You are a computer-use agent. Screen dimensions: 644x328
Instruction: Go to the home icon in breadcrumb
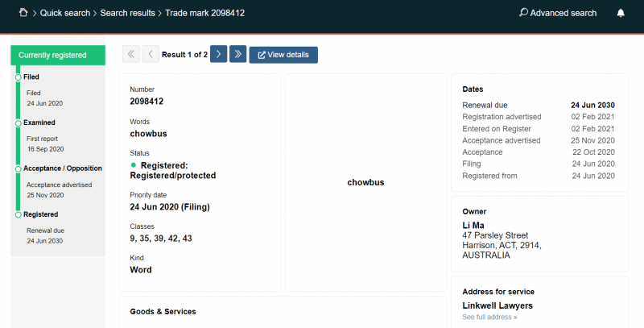(x=23, y=13)
